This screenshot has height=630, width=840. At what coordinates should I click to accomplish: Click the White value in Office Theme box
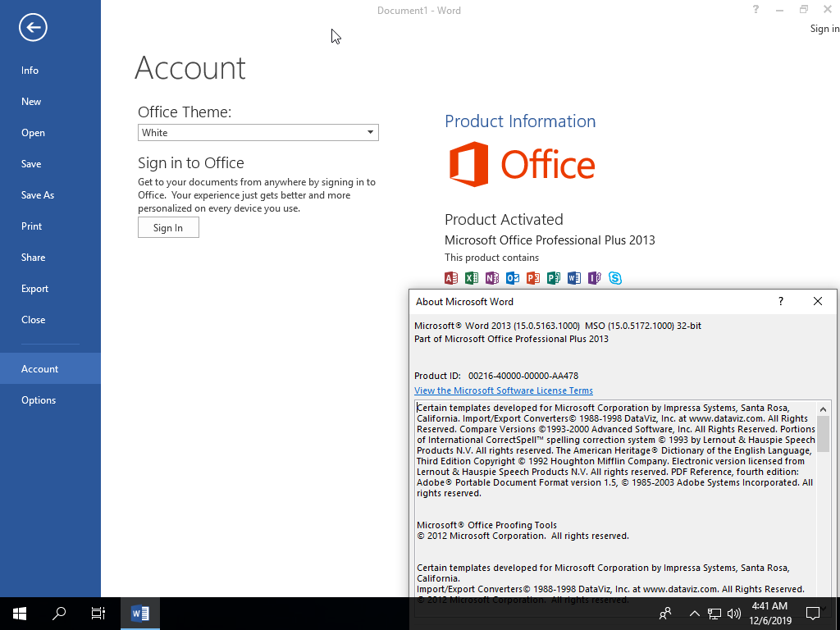click(x=155, y=132)
